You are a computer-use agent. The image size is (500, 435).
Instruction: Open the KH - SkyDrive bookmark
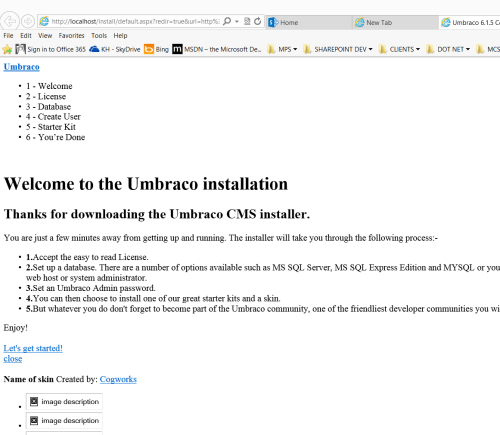pos(115,49)
